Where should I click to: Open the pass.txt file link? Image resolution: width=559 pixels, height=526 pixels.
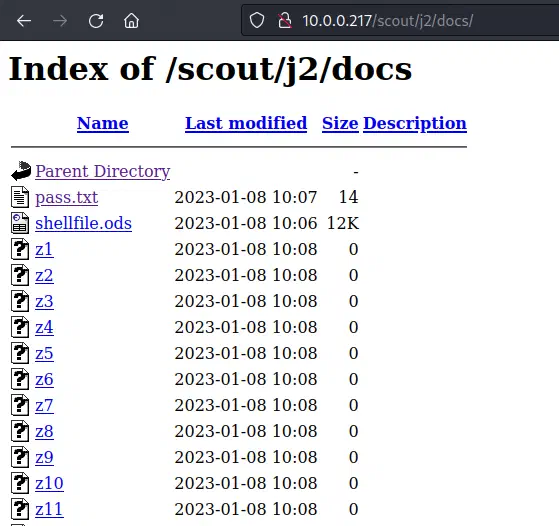tap(67, 197)
